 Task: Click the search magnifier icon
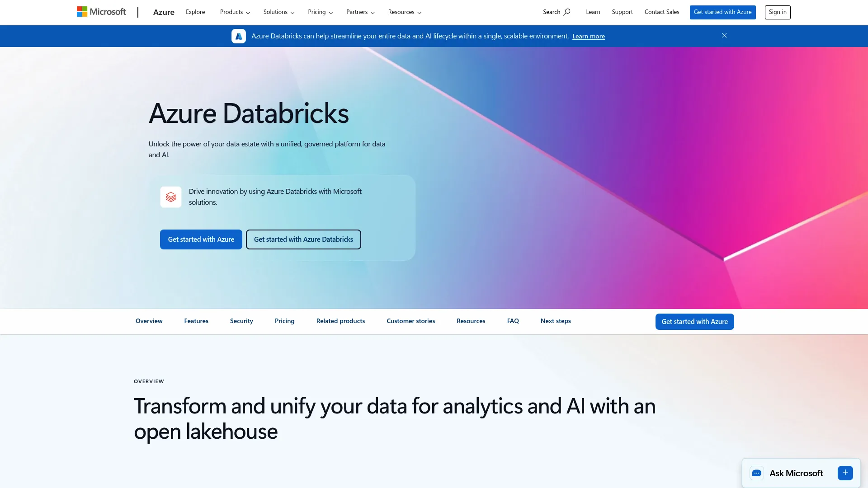coord(566,12)
